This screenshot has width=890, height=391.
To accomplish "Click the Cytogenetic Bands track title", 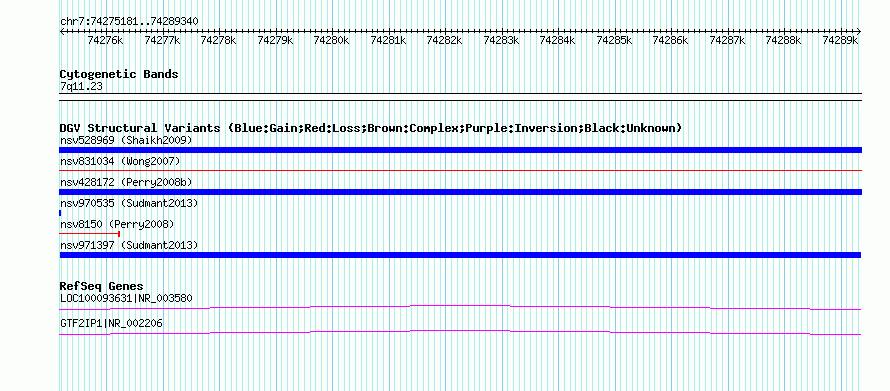I will 119,74.
